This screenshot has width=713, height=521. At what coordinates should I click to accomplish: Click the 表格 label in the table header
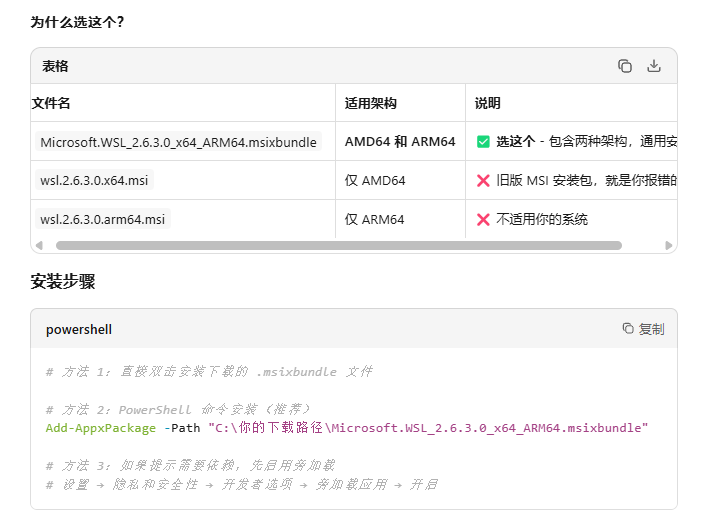tap(55, 66)
